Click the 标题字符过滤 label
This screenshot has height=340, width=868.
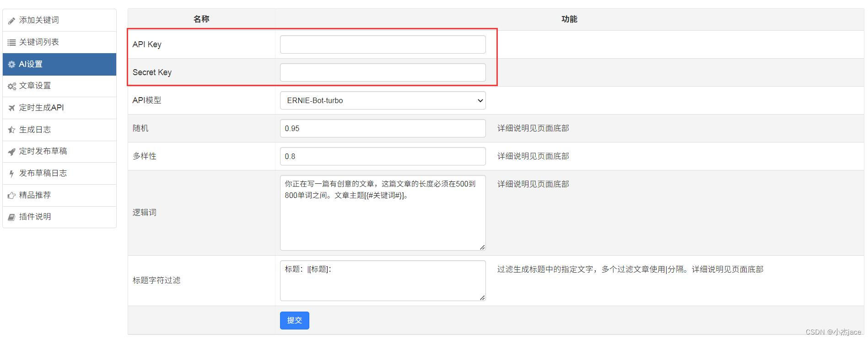tap(156, 280)
